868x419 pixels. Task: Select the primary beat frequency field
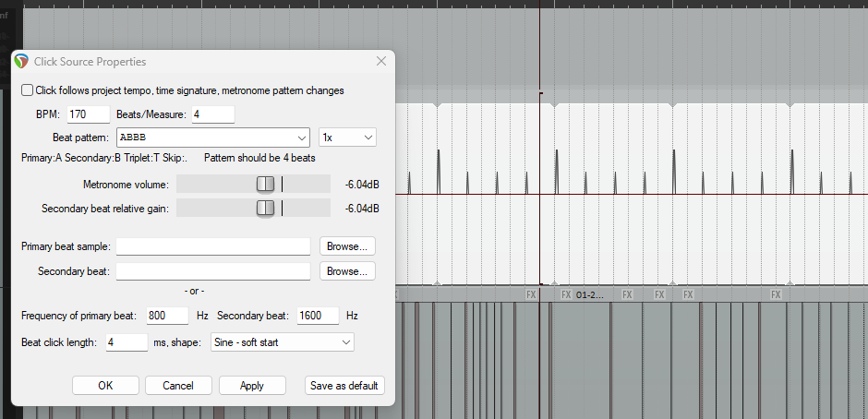pyautogui.click(x=167, y=316)
